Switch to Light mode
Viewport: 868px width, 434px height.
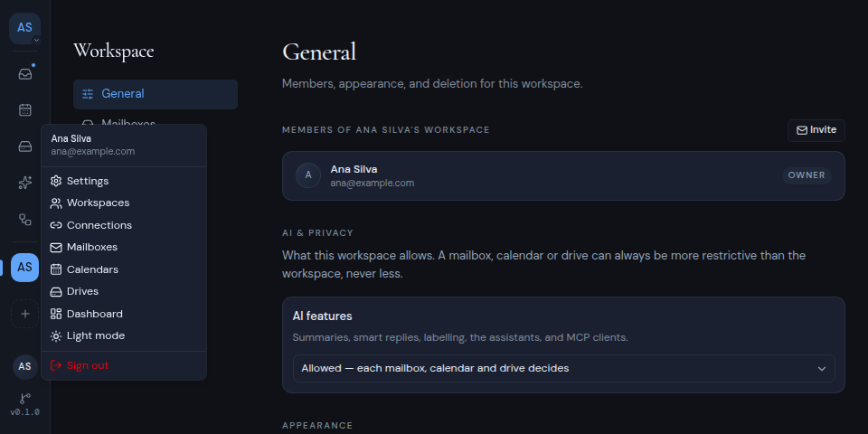click(x=124, y=336)
